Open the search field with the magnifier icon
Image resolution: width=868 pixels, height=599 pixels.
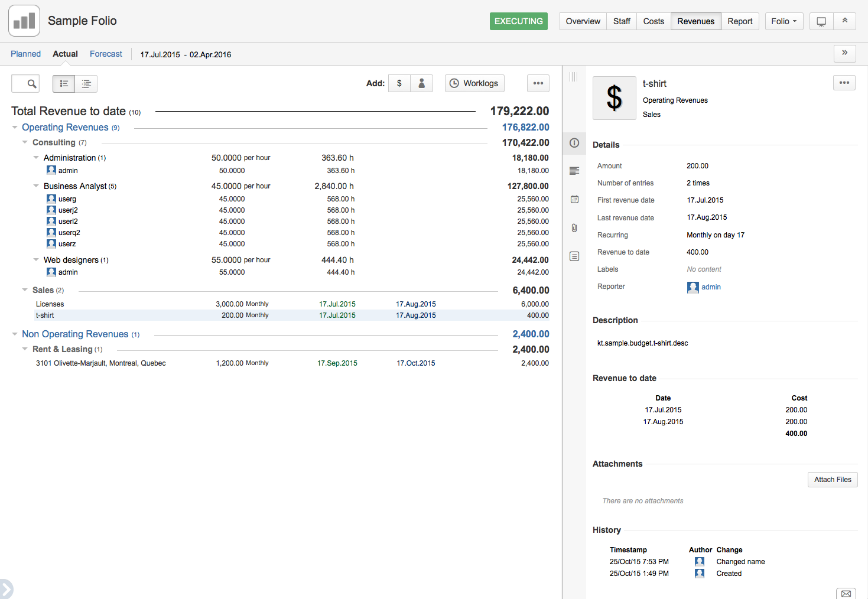click(x=25, y=83)
